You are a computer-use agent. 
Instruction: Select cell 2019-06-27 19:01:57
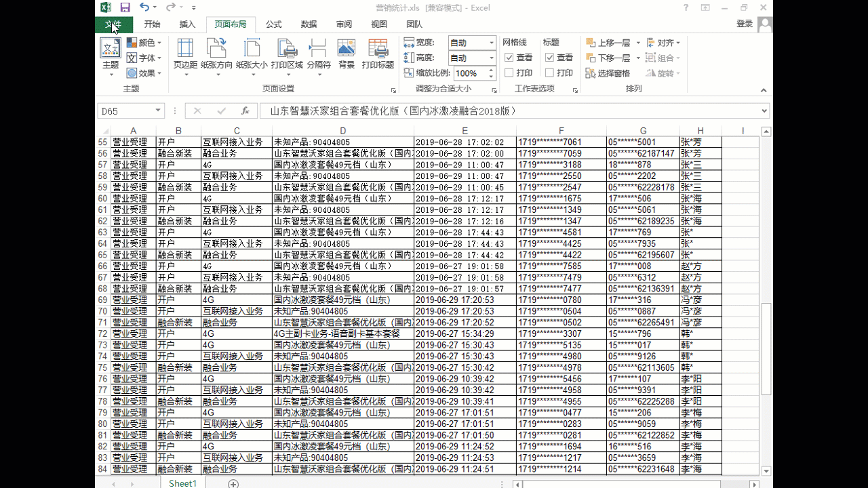click(465, 289)
